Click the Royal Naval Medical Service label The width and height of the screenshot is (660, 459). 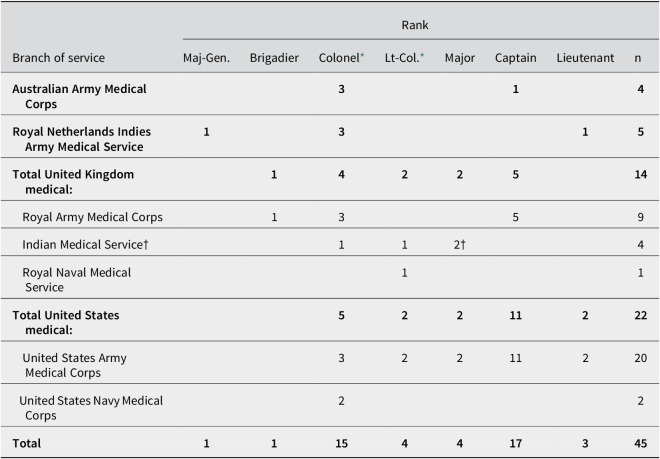[77, 280]
